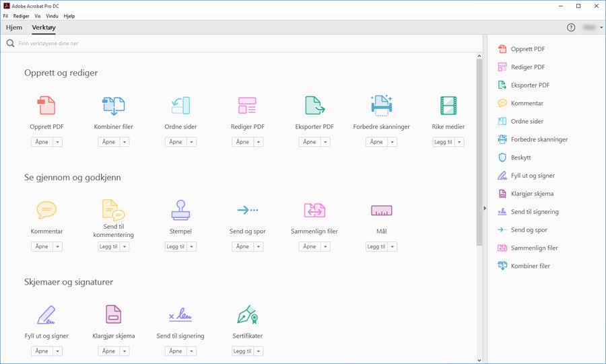Select the Kombiner filer icon in main grid

pos(113,106)
